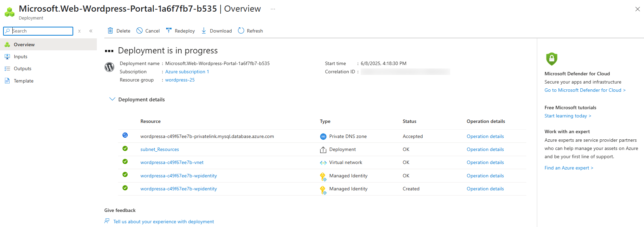Viewport: 644px width, 227px height.
Task: Open the subnet_Resources resource link
Action: point(160,149)
